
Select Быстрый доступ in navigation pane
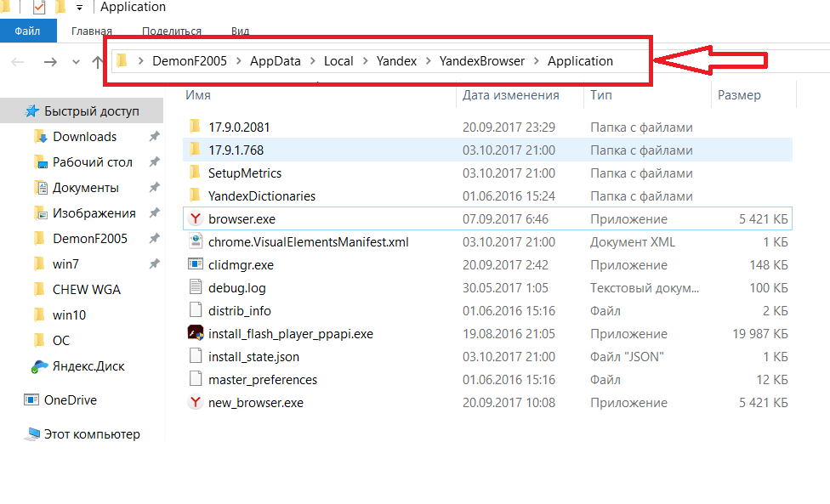pos(82,111)
